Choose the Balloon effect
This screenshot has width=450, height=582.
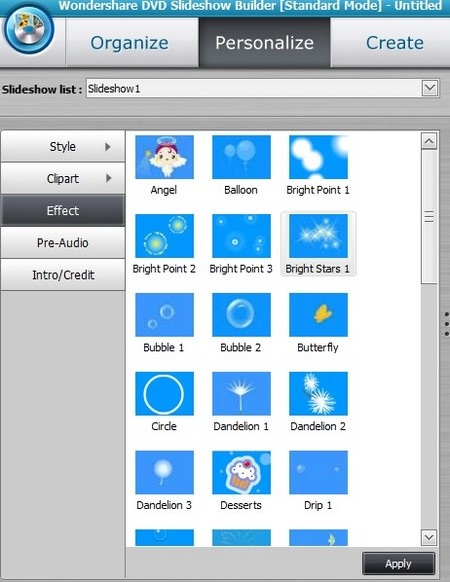241,157
